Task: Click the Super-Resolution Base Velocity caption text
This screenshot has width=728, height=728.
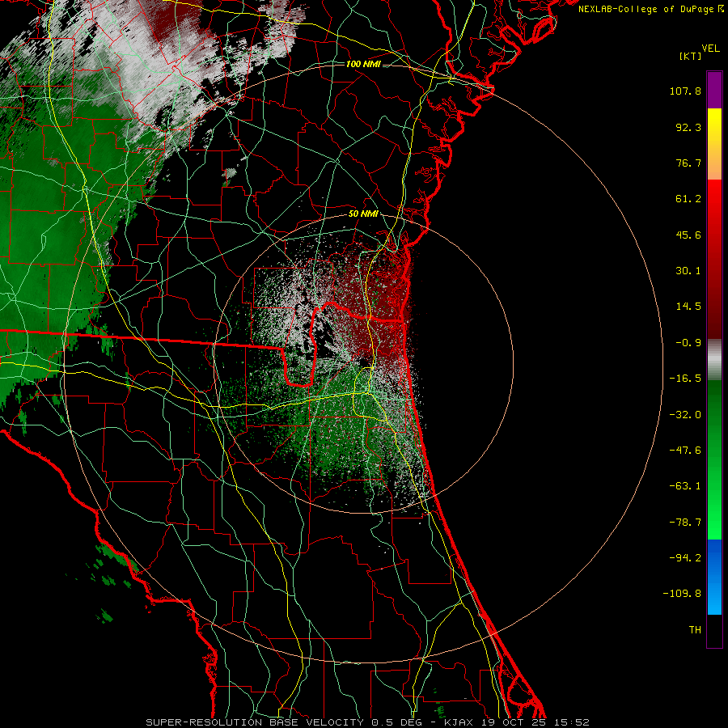Action: [x=255, y=722]
